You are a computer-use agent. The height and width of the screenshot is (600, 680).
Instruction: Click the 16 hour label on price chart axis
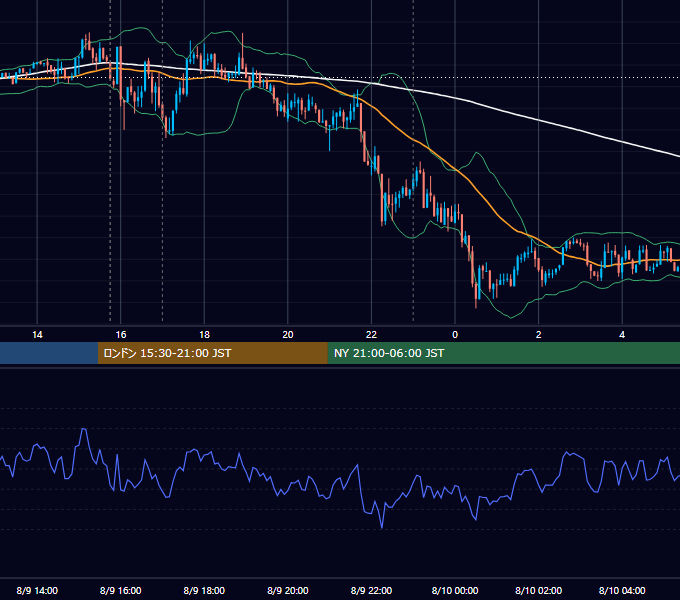(121, 335)
